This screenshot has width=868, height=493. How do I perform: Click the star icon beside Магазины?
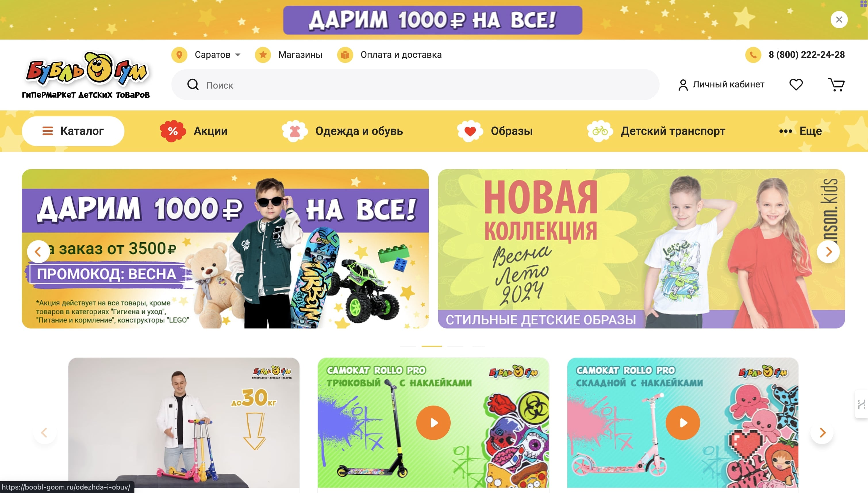[263, 55]
